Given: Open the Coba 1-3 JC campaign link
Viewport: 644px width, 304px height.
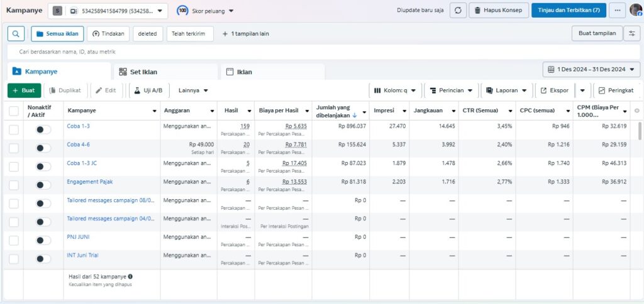Looking at the screenshot, I should tap(82, 163).
